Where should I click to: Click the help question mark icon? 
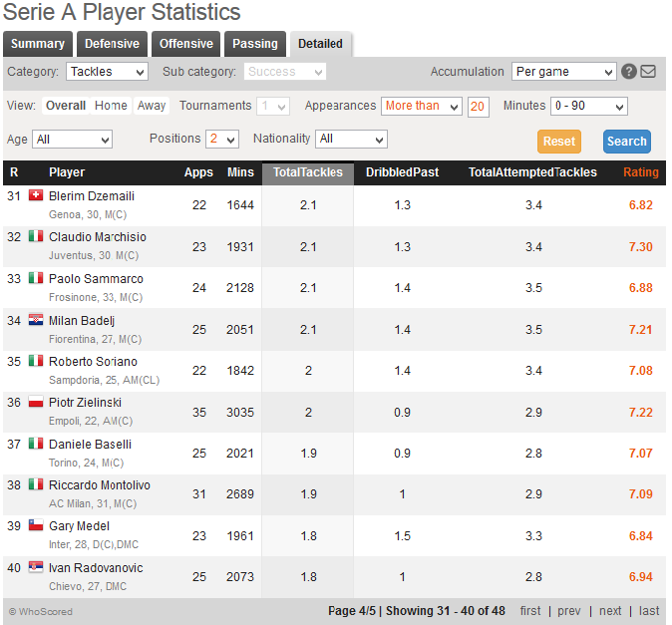pos(629,72)
